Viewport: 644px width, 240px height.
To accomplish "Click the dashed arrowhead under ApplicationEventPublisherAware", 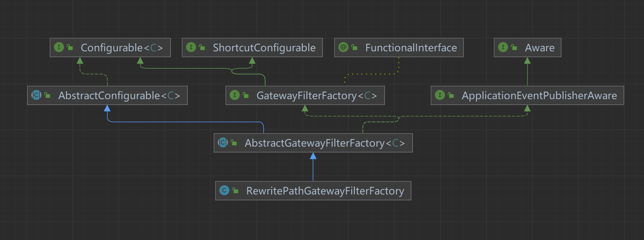I will tap(527, 108).
